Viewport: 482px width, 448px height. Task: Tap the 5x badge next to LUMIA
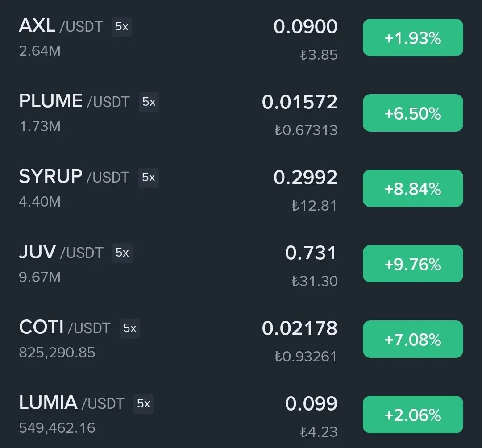(x=144, y=404)
